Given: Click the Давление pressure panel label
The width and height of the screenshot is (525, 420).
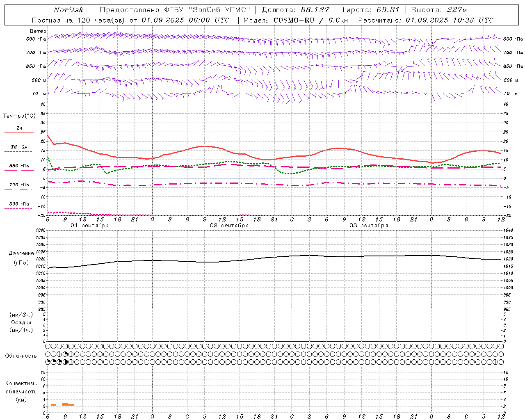Looking at the screenshot, I should point(21,253).
